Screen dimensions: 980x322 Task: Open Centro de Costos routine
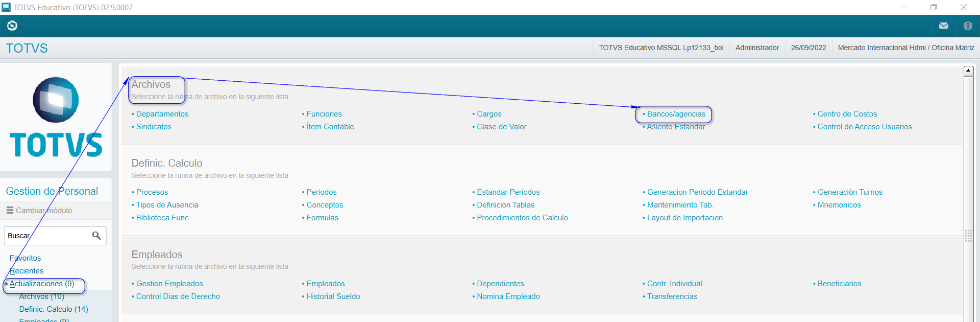[x=847, y=114]
